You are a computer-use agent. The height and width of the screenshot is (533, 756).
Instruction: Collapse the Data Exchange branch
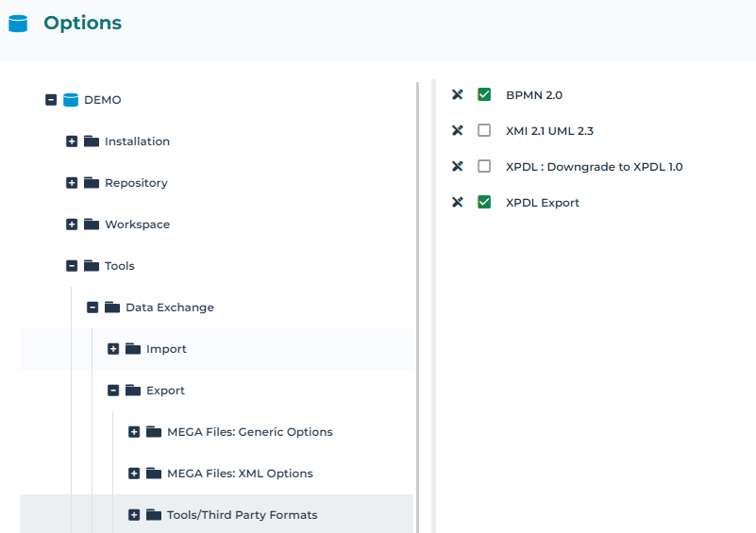[x=92, y=308]
